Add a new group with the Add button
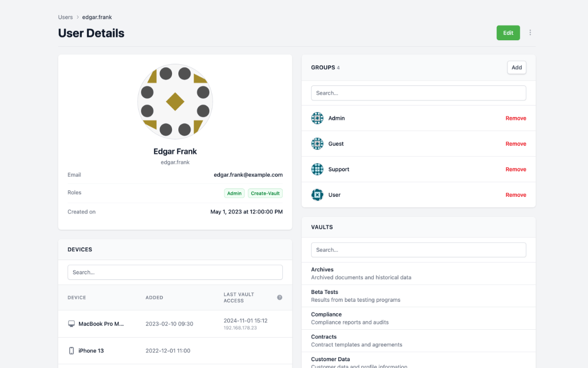The image size is (588, 368). [516, 67]
